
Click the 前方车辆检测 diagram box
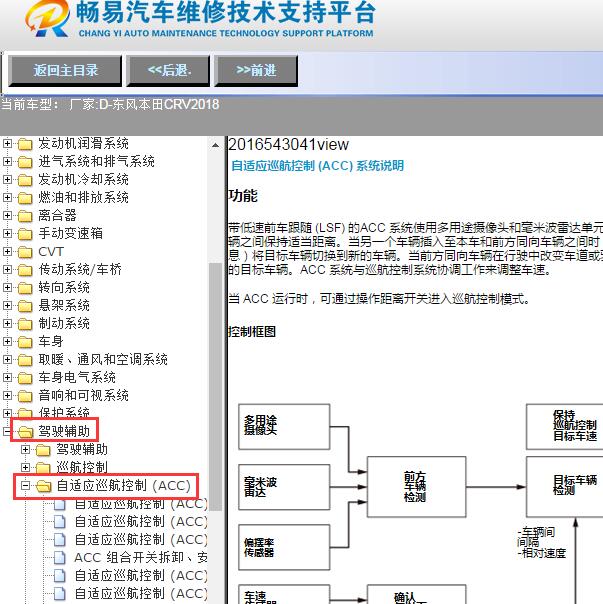(x=417, y=487)
